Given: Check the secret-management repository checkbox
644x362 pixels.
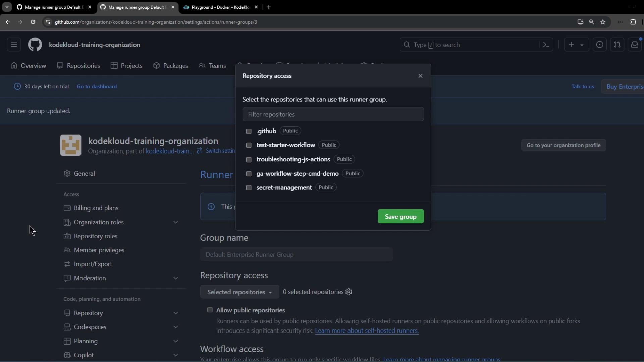Looking at the screenshot, I should tap(249, 188).
